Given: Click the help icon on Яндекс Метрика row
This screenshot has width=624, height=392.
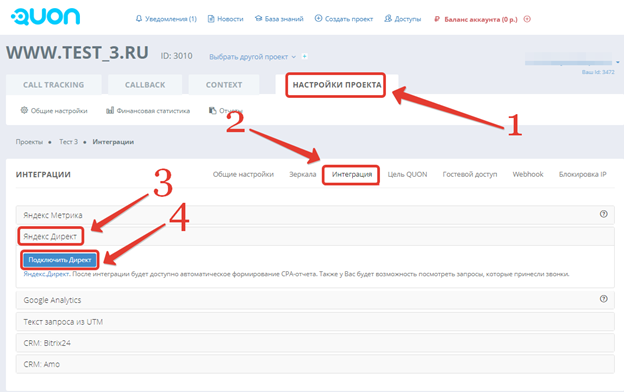Looking at the screenshot, I should coord(604,214).
